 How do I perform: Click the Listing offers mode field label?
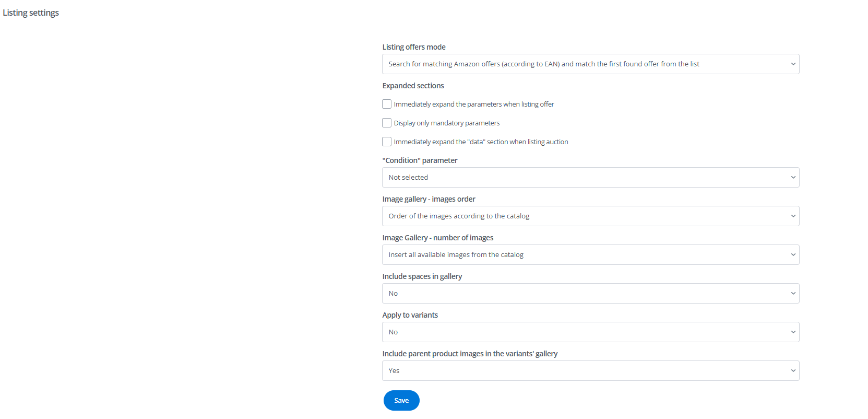414,47
